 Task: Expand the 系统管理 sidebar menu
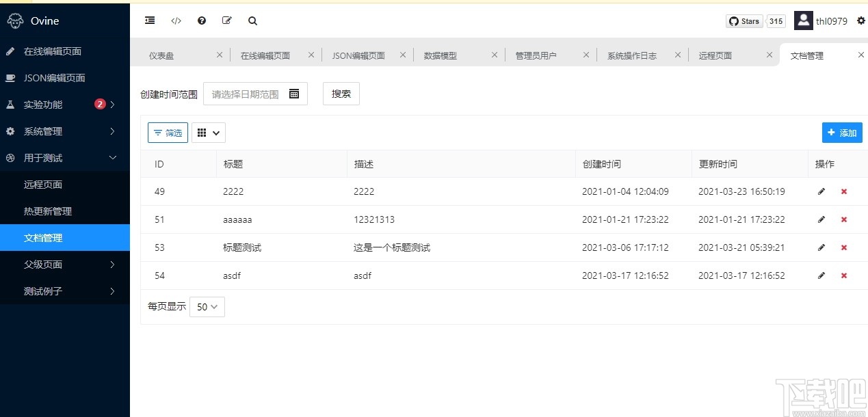(41, 131)
